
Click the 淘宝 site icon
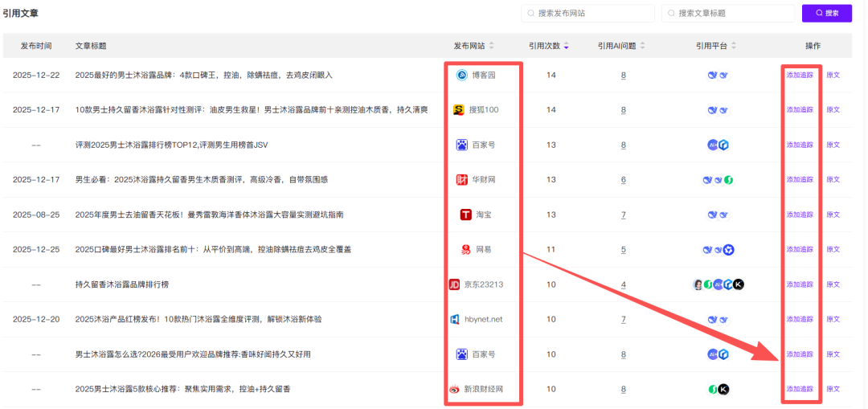tap(465, 215)
